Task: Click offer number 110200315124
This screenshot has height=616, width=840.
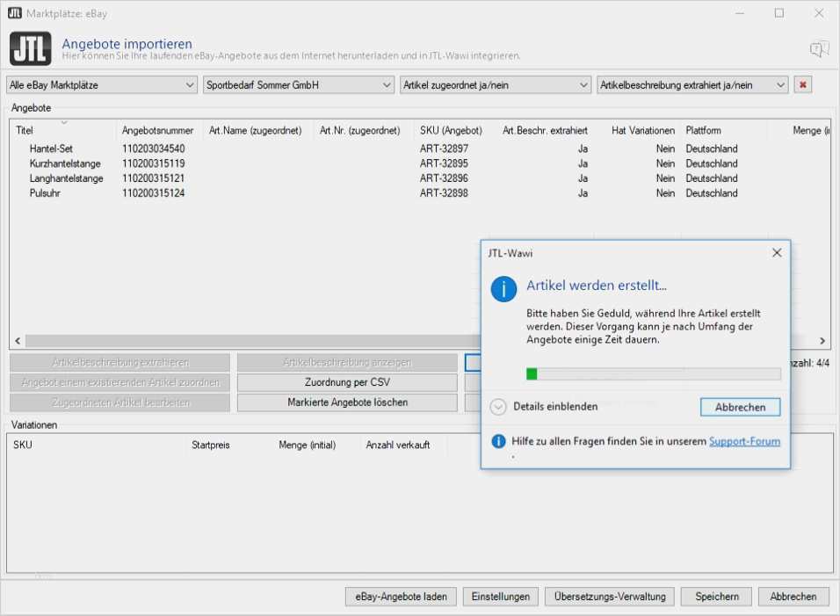Action: (x=153, y=193)
